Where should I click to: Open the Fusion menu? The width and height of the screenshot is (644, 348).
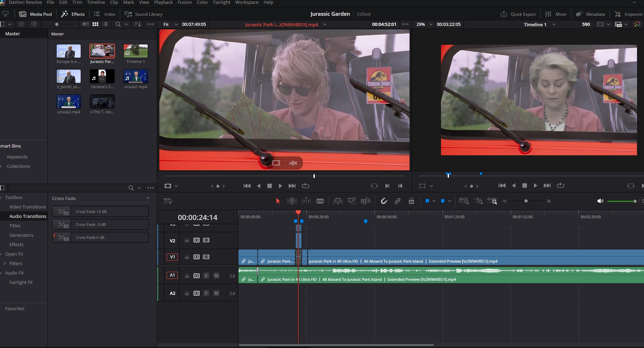click(x=185, y=2)
